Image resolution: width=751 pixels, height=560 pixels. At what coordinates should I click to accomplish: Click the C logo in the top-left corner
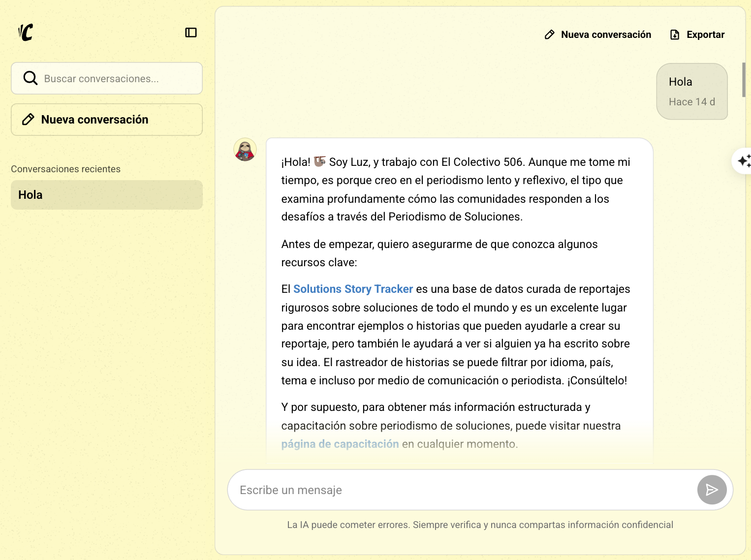26,32
